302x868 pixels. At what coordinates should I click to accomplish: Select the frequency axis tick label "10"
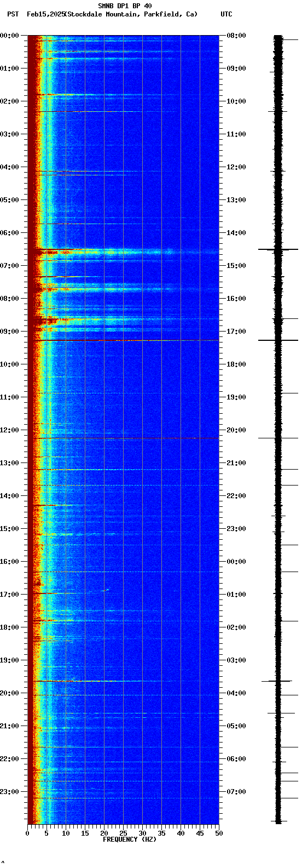coord(66,834)
